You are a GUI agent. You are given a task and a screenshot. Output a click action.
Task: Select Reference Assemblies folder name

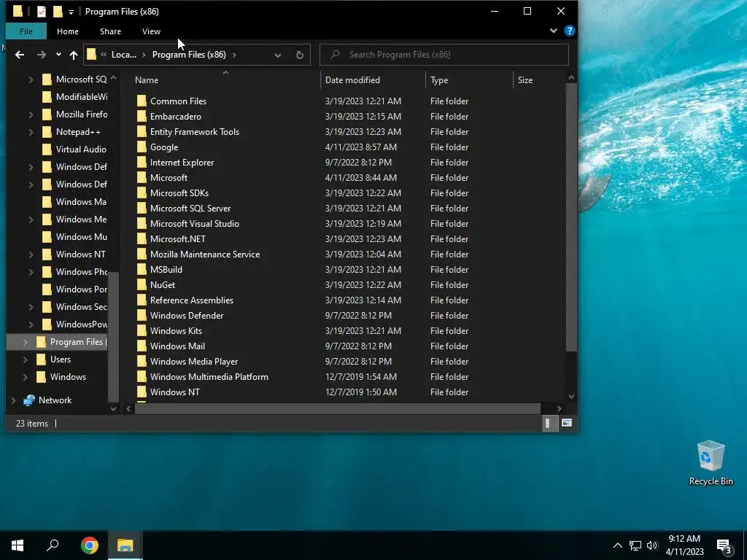192,300
